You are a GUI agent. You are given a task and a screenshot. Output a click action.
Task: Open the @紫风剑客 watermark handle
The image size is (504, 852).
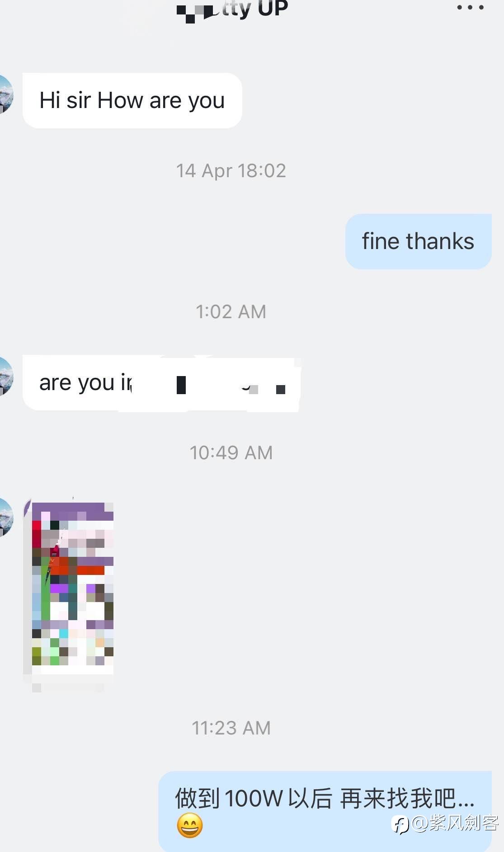(x=455, y=823)
